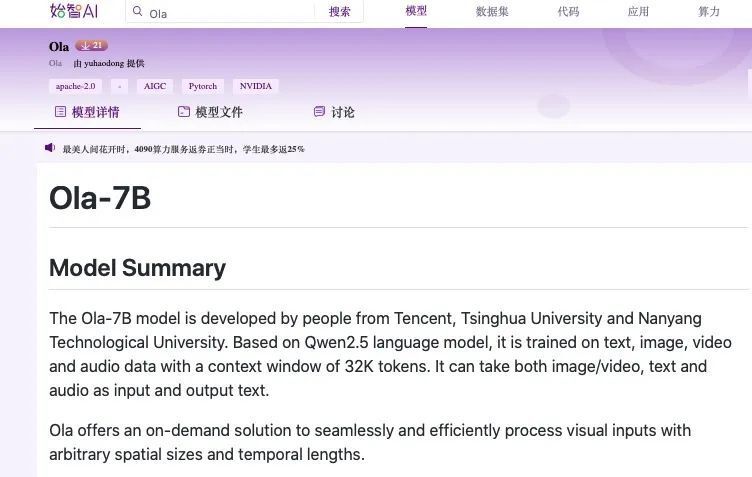Switch to the 模型文件 tab
This screenshot has width=752, height=477.
tap(210, 112)
